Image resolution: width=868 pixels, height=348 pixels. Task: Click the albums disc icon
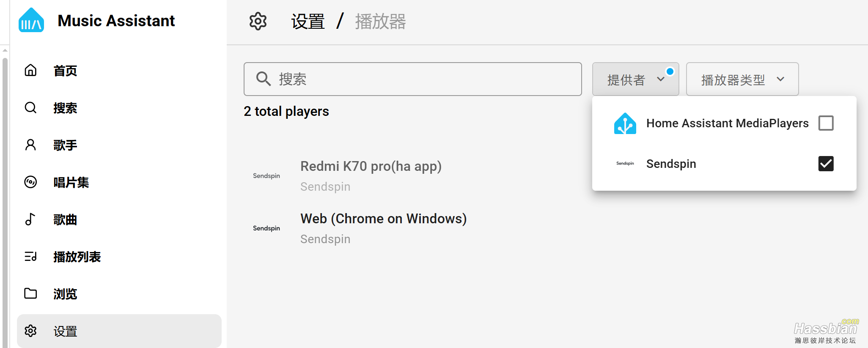(30, 182)
